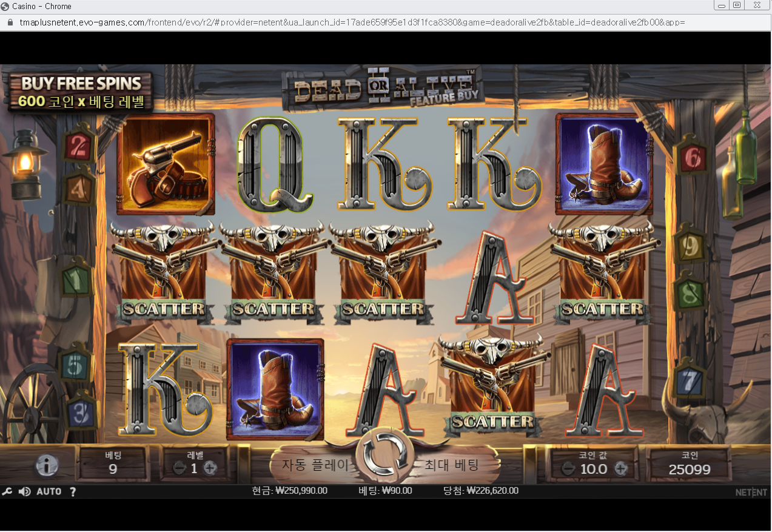The image size is (772, 532).
Task: Open settings with the wrench icon
Action: pos(7,491)
